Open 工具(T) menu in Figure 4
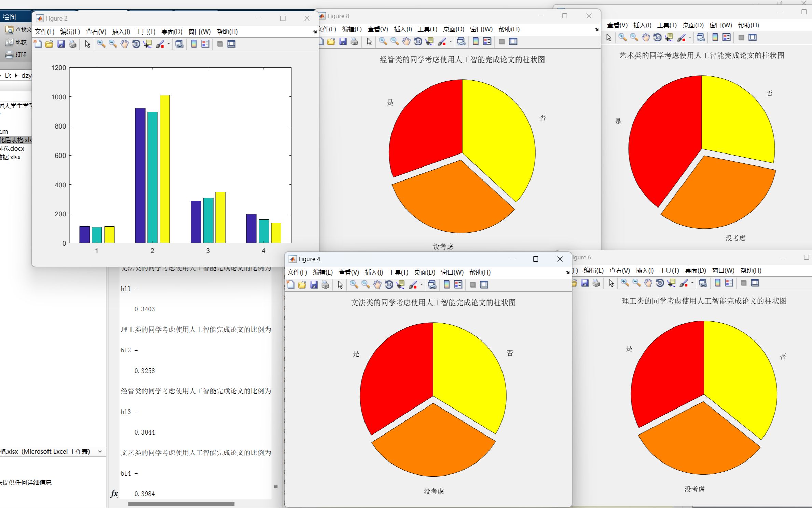Screen dimensions: 812x508 [x=398, y=272]
